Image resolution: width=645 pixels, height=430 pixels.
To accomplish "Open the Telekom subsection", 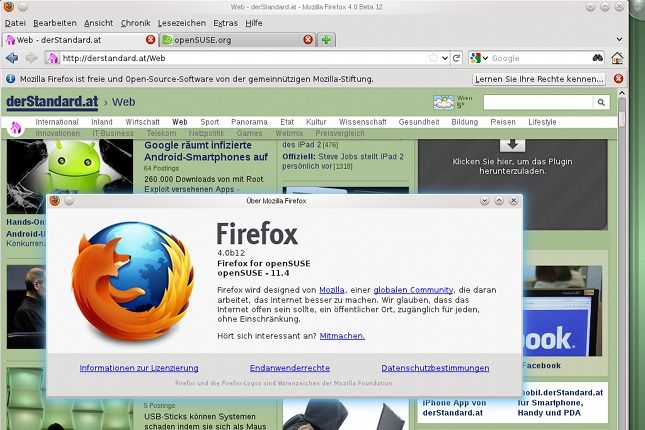I will [161, 133].
